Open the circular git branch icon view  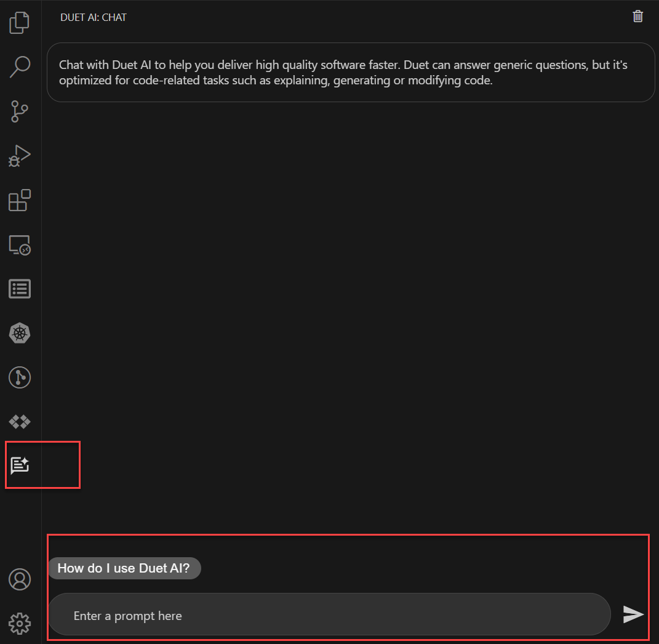point(19,377)
